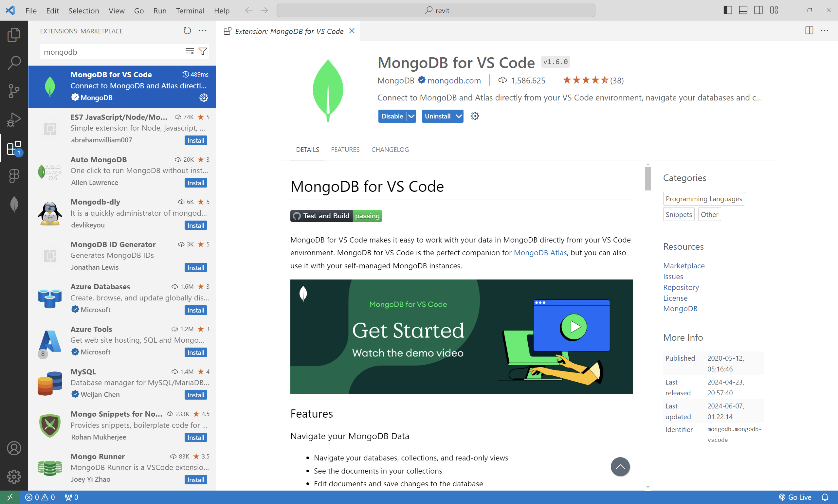Toggle the bottom Panel layout button
This screenshot has height=504, width=838.
pos(743,10)
